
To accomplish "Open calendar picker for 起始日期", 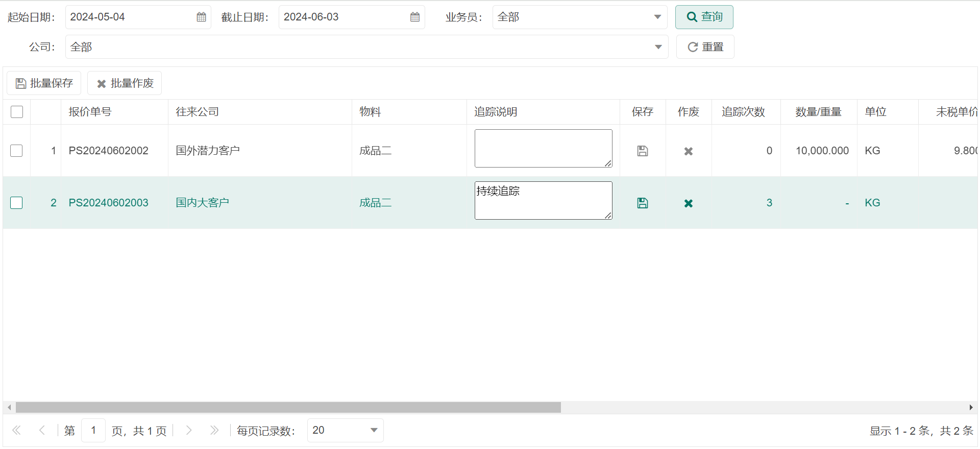I will point(201,17).
